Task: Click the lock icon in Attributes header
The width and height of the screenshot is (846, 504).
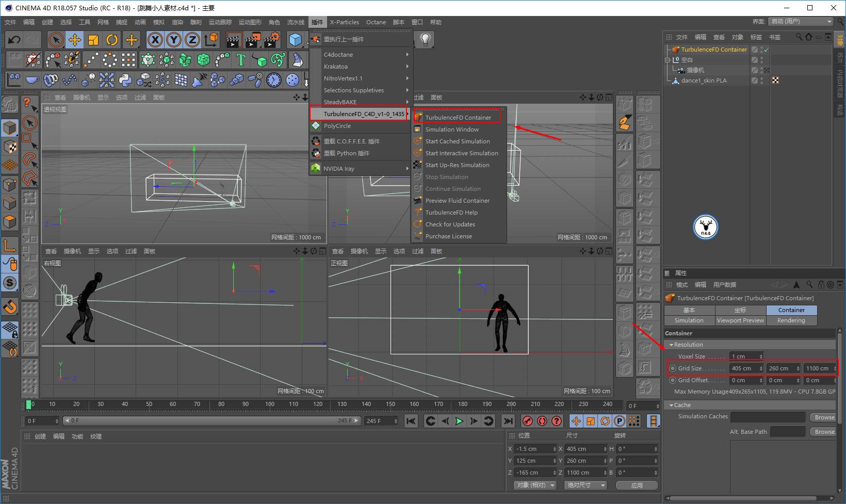Action: click(821, 284)
